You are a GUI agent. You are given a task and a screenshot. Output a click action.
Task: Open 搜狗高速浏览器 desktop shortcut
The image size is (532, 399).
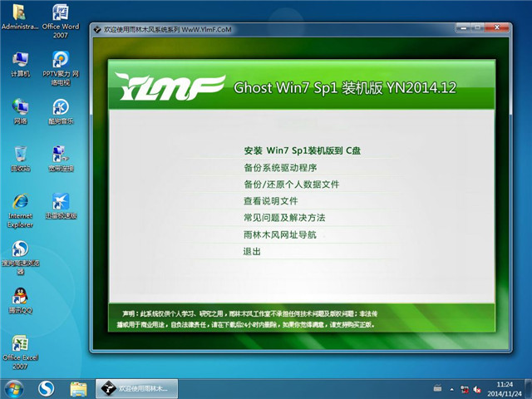[20, 249]
